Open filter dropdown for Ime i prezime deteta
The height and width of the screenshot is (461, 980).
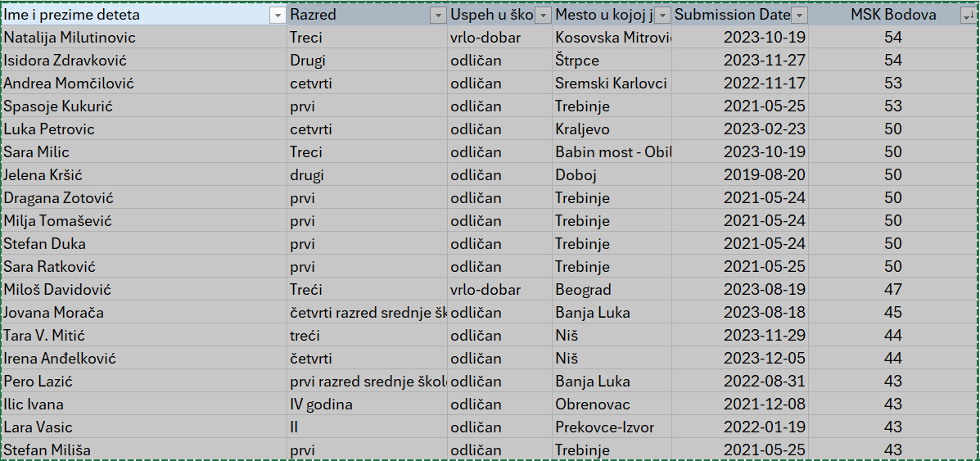coord(277,16)
